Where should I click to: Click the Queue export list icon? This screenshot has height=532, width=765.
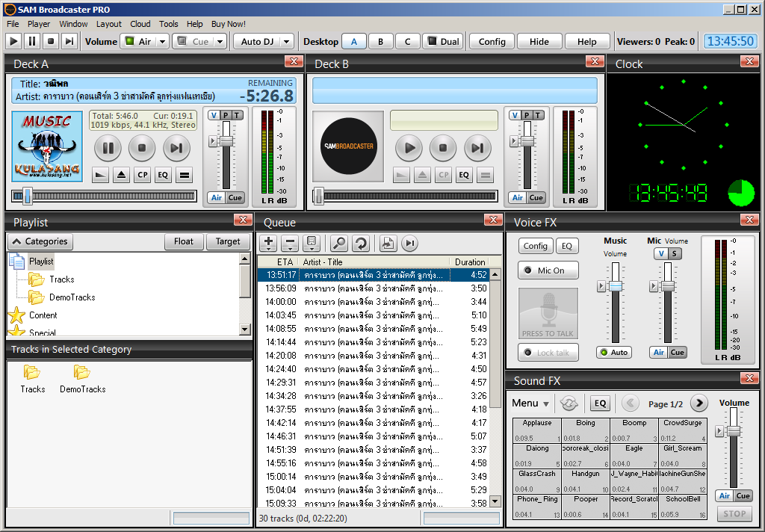click(388, 243)
